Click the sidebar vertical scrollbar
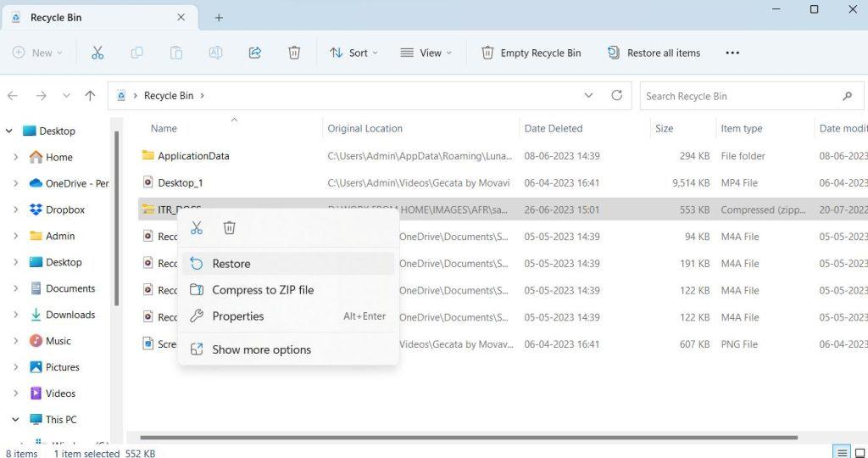This screenshot has height=458, width=868. tap(116, 218)
